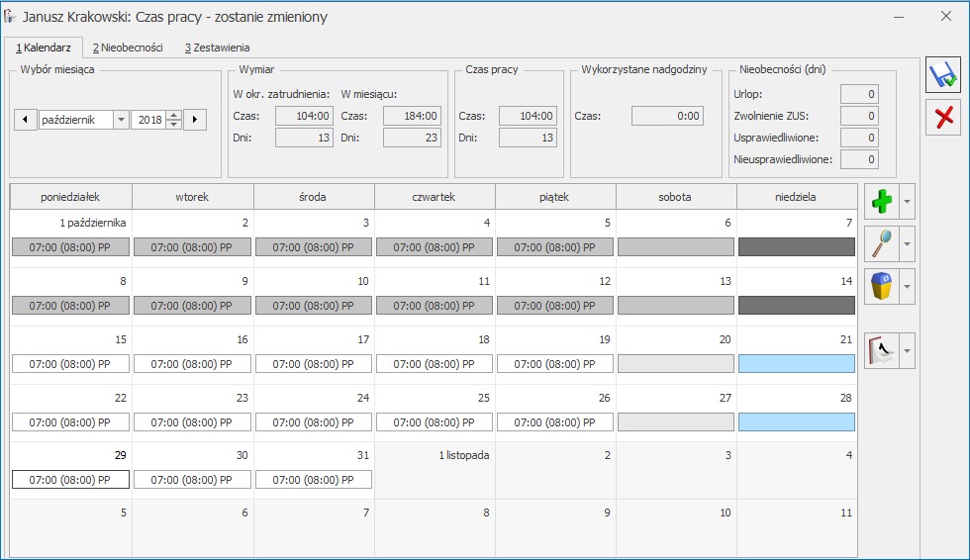970x560 pixels.
Task: Select the work entry on October 29
Action: [x=70, y=480]
